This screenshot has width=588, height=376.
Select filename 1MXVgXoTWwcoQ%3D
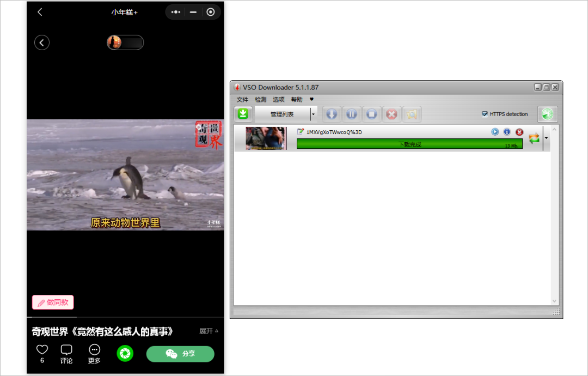tap(334, 132)
